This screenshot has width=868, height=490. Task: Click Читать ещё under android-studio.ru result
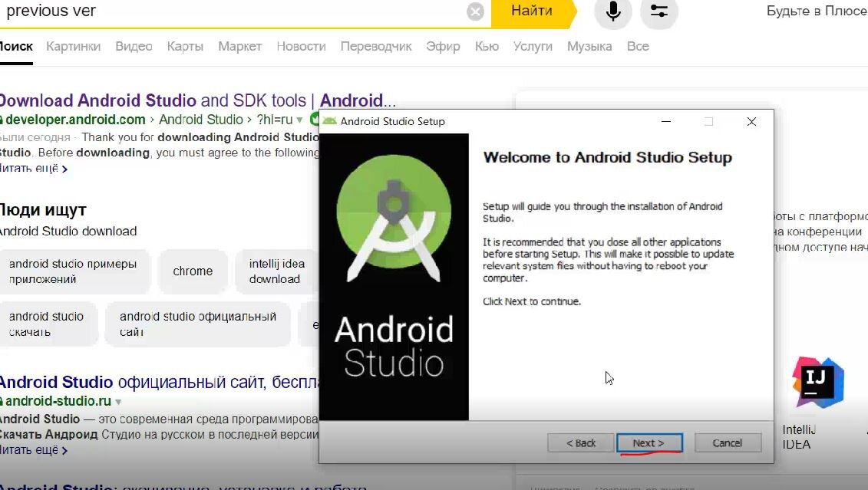pos(34,450)
